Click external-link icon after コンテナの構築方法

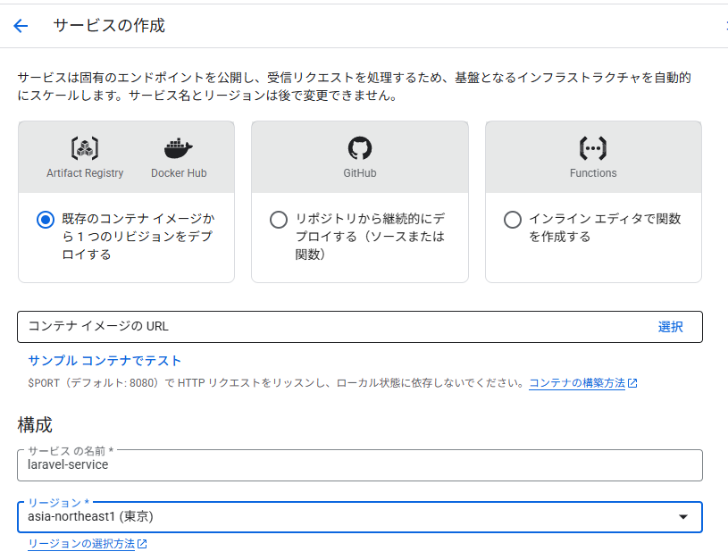pyautogui.click(x=632, y=383)
